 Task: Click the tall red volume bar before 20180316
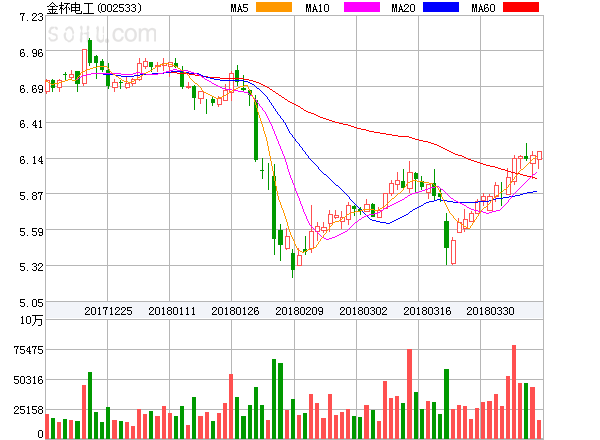409,394
